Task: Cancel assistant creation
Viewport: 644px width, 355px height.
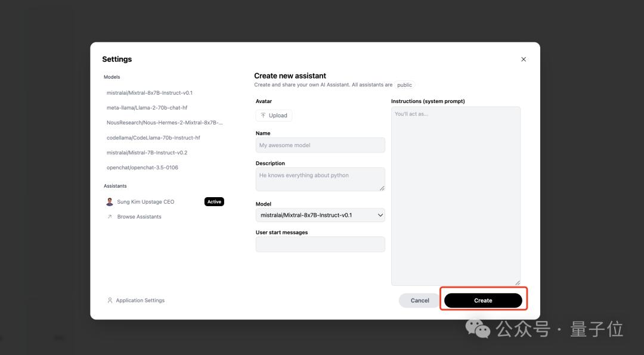Action: [419, 300]
